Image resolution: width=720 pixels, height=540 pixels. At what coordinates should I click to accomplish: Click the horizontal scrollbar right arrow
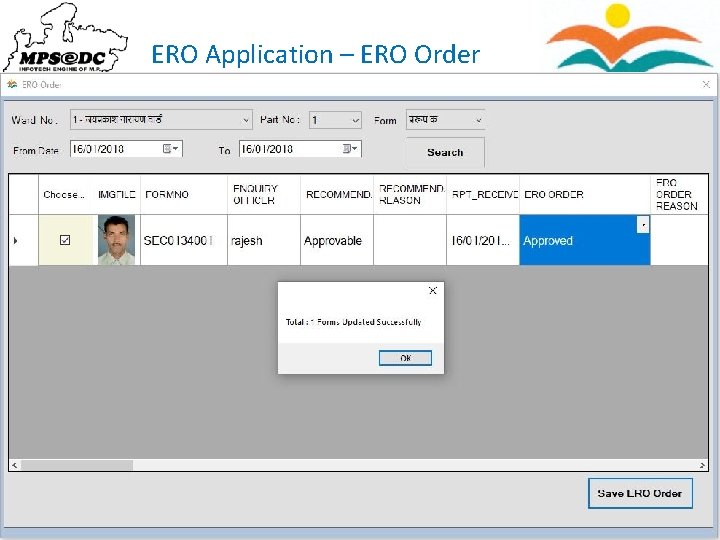[x=703, y=465]
